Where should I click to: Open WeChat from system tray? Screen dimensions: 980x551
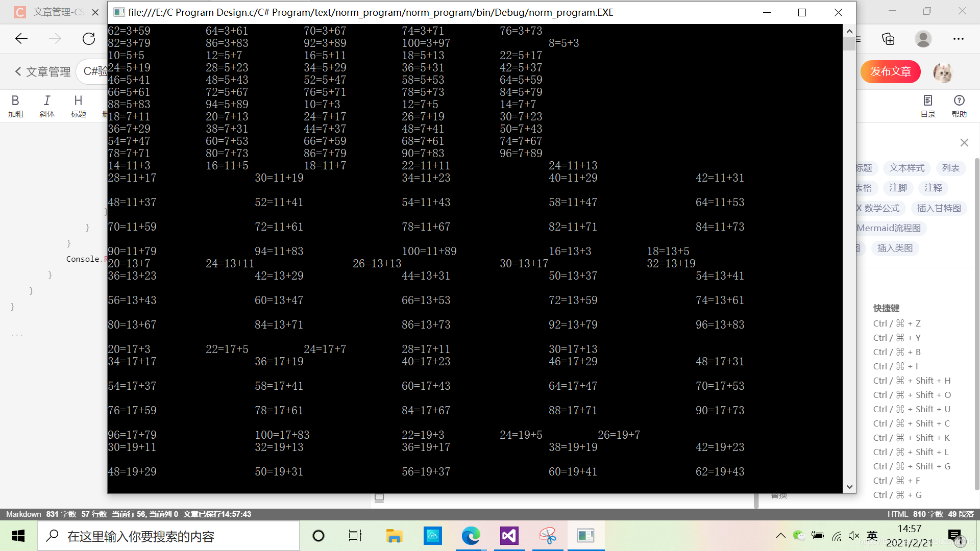pyautogui.click(x=799, y=536)
